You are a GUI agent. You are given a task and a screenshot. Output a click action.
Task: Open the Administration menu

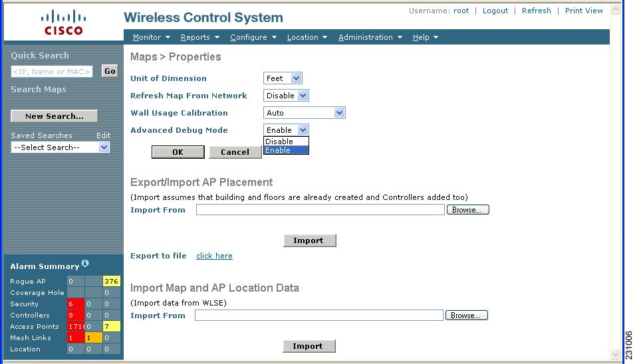pos(370,37)
